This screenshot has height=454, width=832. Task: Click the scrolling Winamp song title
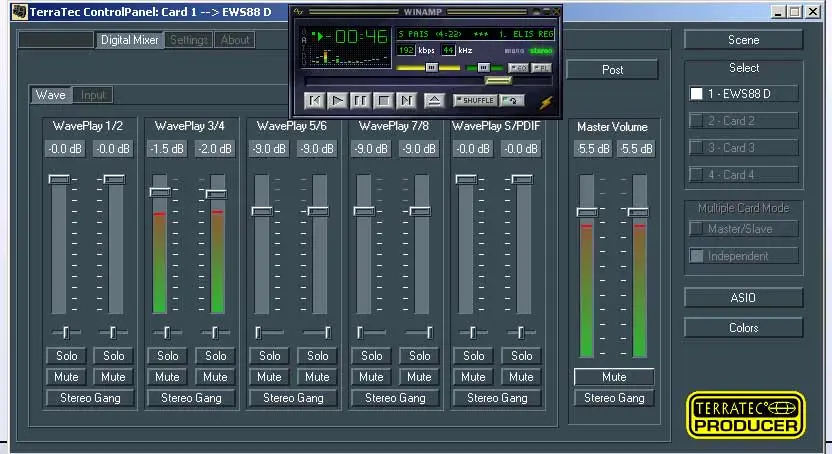475,34
